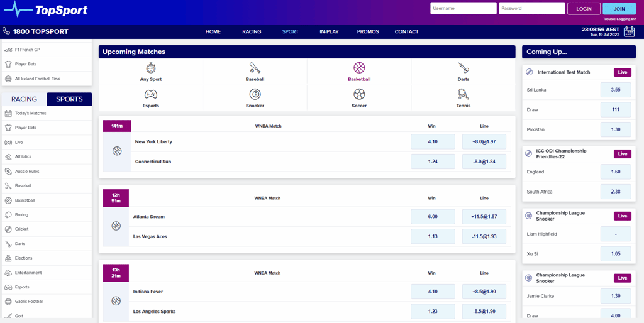This screenshot has width=644, height=323.
Task: Select Sri Lanka odds 3.55
Action: (616, 90)
